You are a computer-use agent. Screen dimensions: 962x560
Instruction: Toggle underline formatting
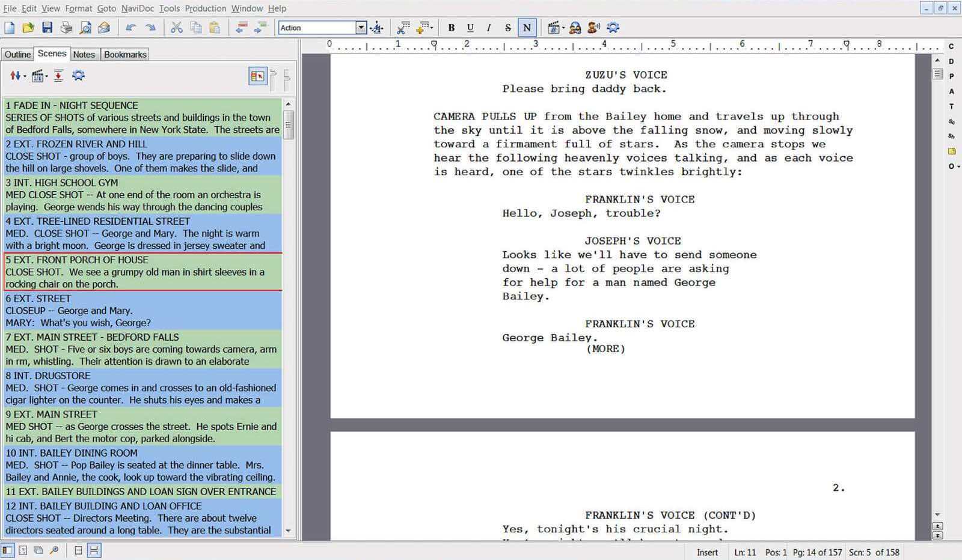(470, 28)
